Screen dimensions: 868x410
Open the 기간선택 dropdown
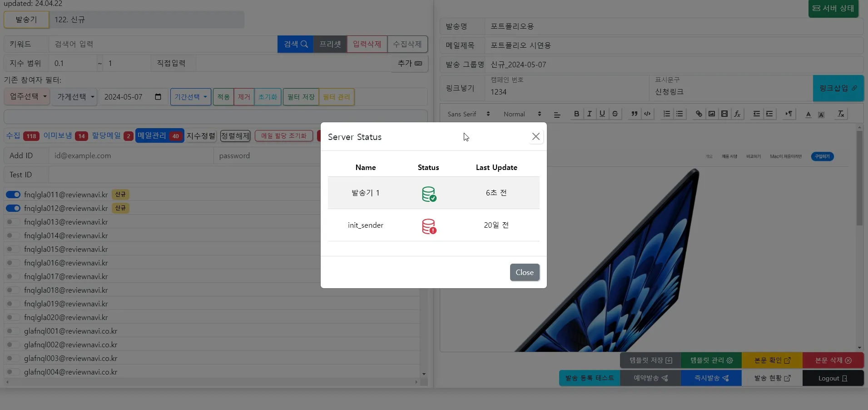[191, 97]
